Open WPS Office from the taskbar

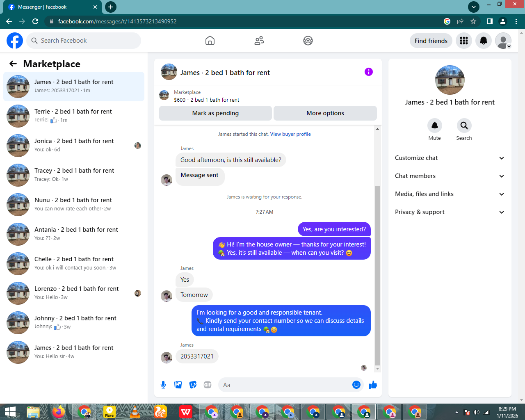[x=186, y=412]
